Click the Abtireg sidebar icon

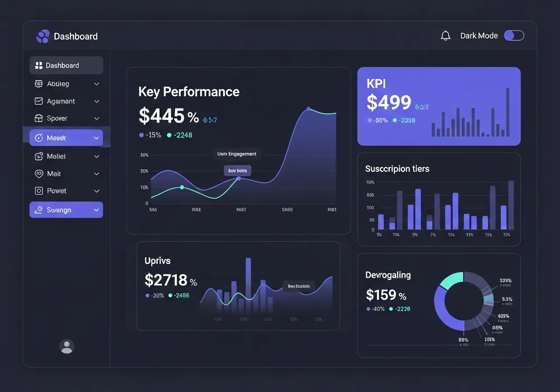pos(38,84)
